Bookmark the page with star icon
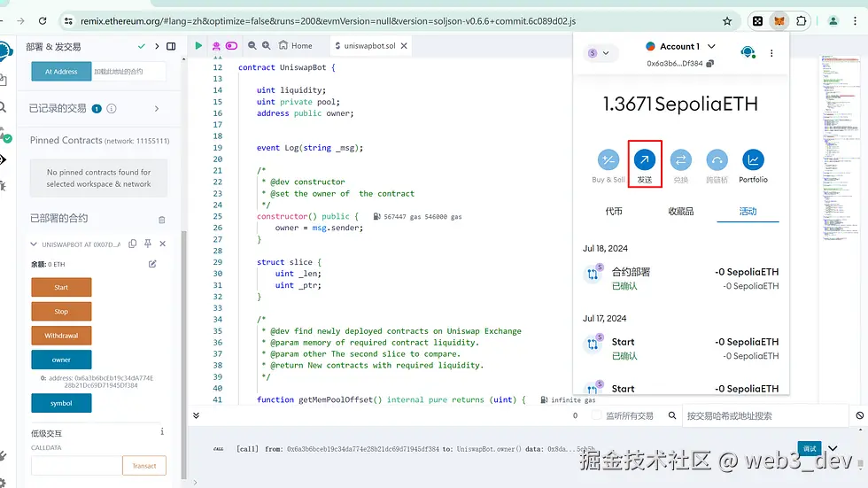 (x=727, y=21)
